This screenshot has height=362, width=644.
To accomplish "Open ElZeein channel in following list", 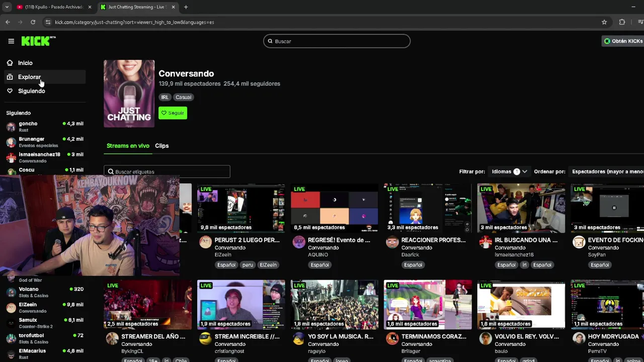I will (x=45, y=308).
